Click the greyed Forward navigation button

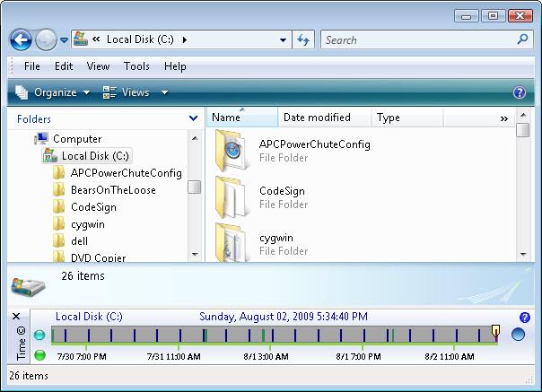tap(46, 40)
